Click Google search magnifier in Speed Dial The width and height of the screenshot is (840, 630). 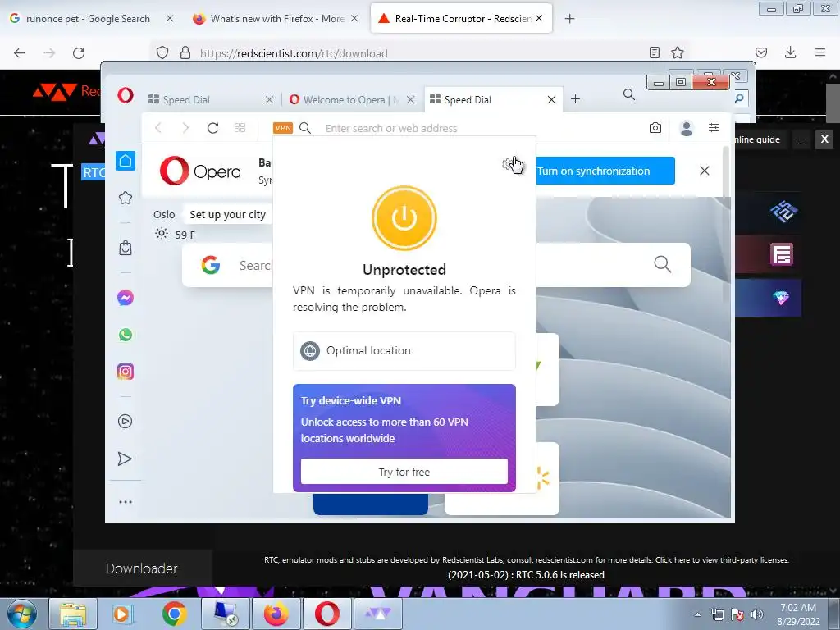click(663, 264)
